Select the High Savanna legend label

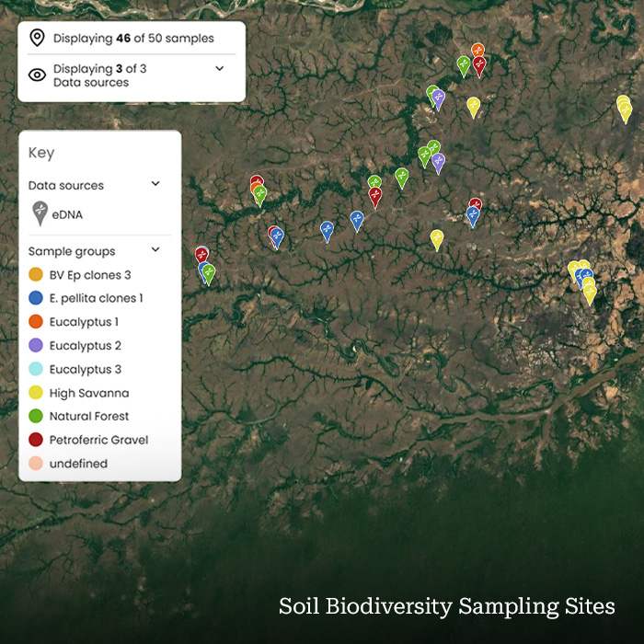(89, 393)
